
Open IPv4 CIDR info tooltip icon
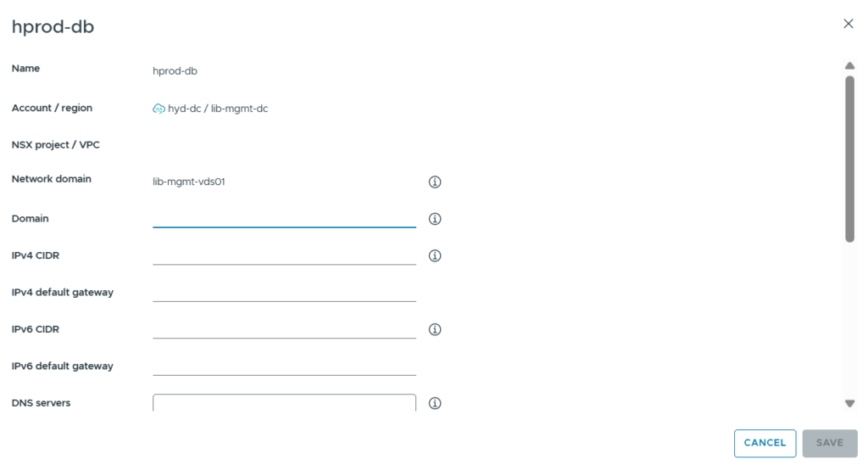point(435,255)
